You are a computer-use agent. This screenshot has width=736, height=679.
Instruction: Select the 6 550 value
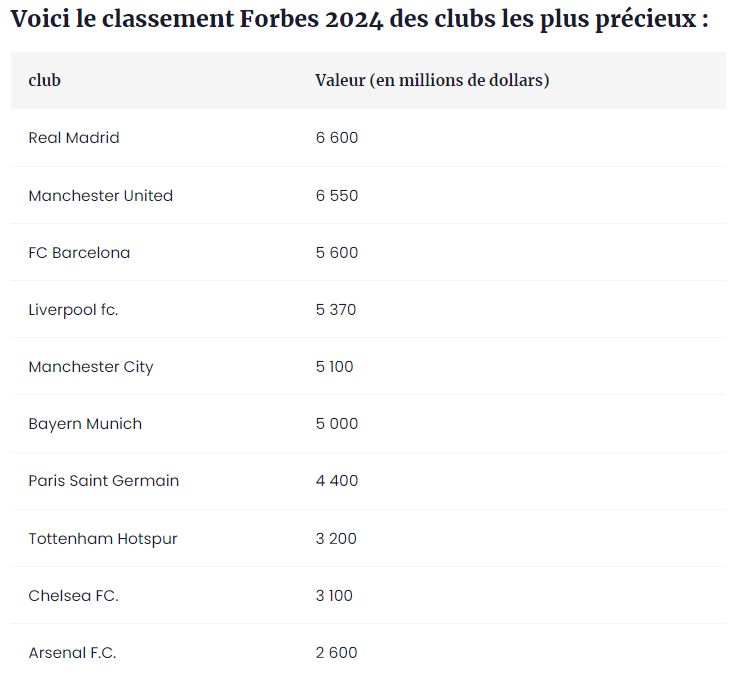pos(337,196)
